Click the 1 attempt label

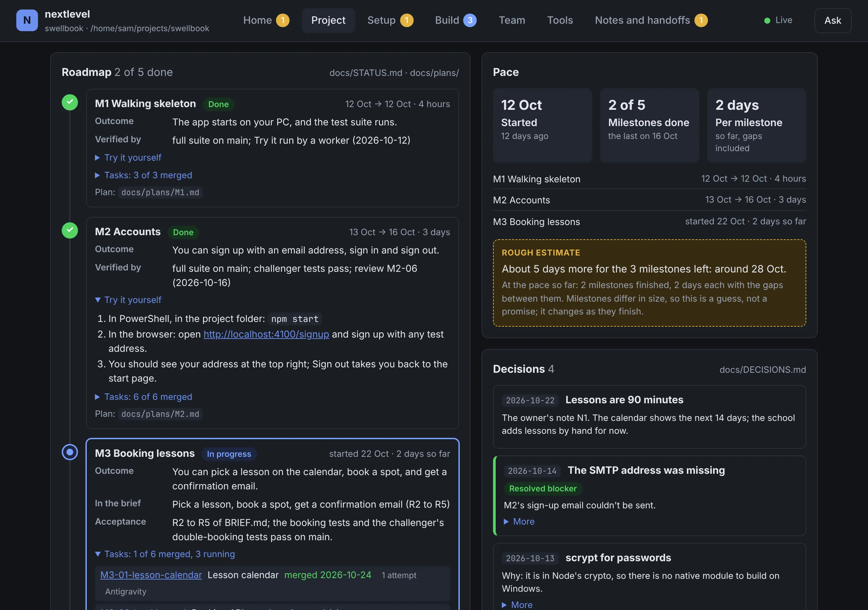pos(399,575)
